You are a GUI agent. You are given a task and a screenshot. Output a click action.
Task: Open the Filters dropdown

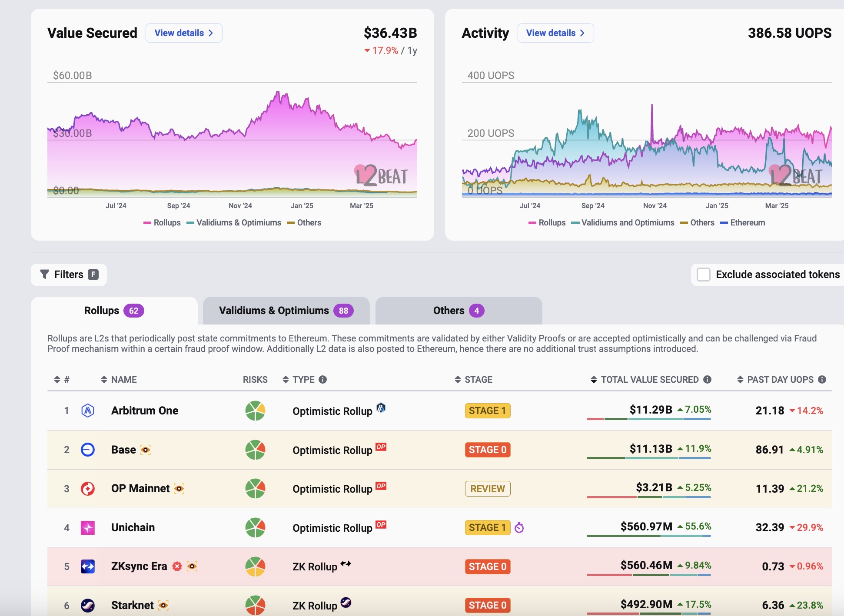[x=69, y=275]
